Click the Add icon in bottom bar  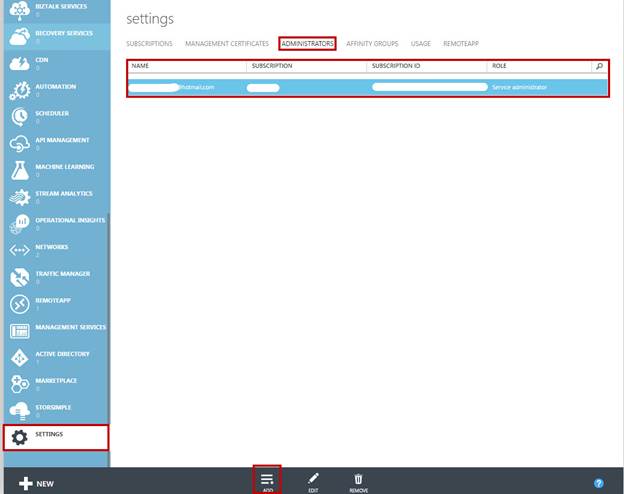267,480
